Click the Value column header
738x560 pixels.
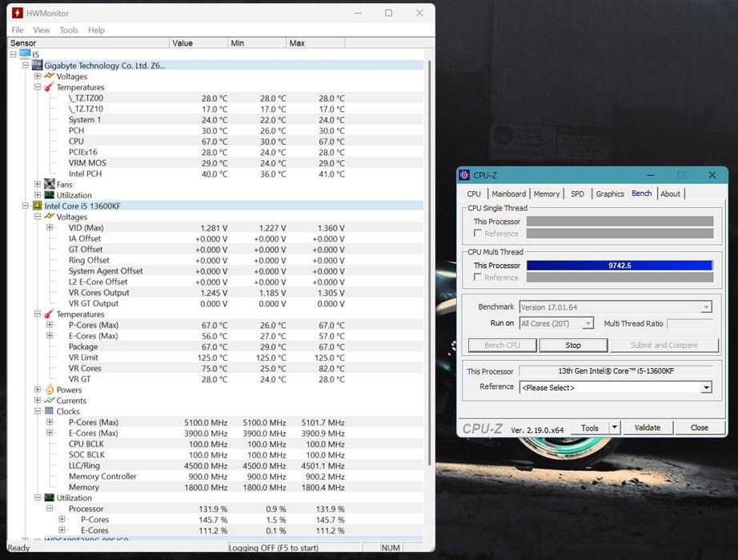tap(199, 43)
